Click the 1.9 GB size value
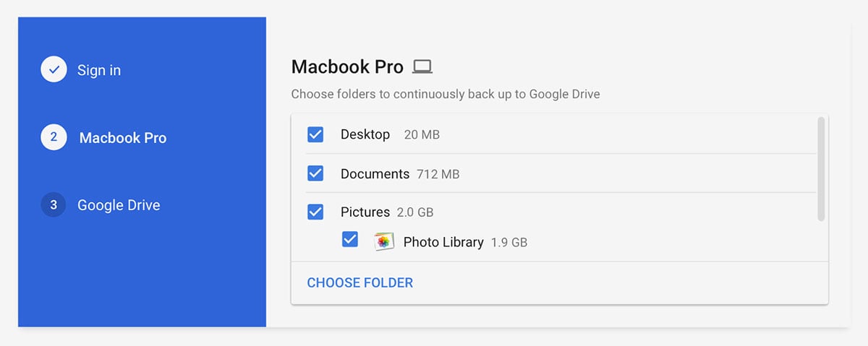 [509, 243]
